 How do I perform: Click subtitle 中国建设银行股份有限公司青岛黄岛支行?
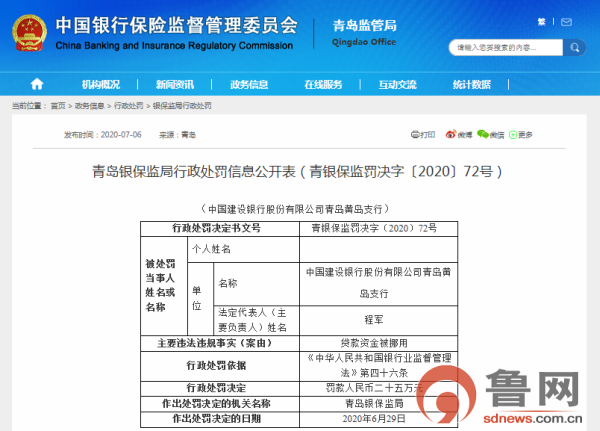point(295,209)
